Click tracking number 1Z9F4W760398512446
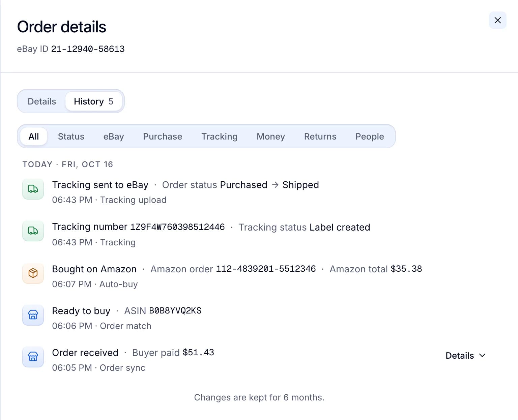This screenshot has height=420, width=518. [177, 227]
